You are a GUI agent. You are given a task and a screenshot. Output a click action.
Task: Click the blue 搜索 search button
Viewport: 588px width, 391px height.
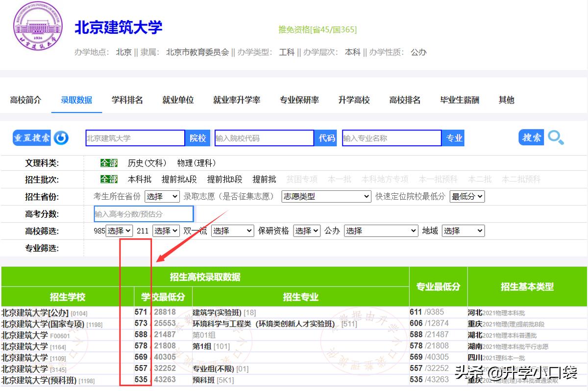click(531, 138)
